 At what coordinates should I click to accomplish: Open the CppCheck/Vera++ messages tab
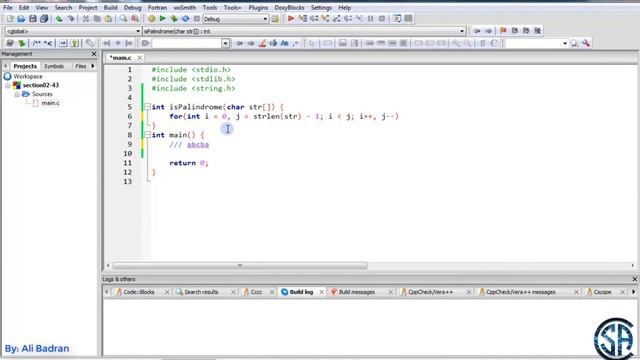[x=520, y=292]
